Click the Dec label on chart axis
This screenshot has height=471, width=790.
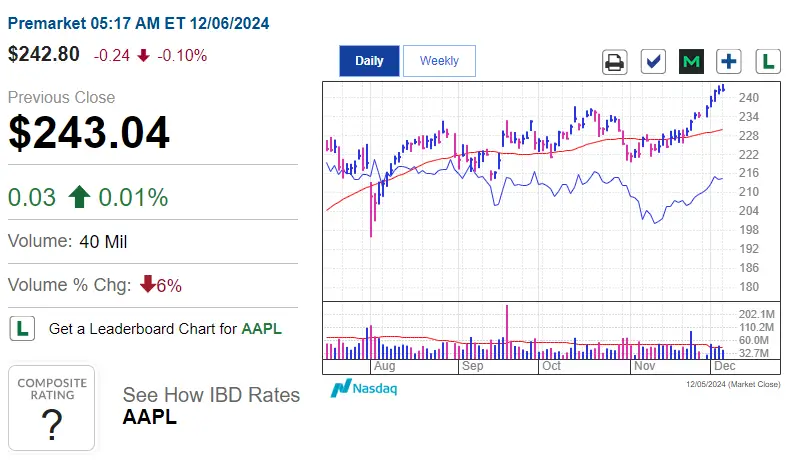pyautogui.click(x=725, y=366)
